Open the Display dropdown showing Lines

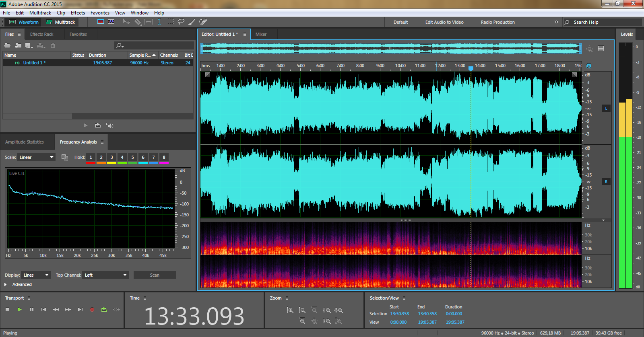pyautogui.click(x=36, y=275)
